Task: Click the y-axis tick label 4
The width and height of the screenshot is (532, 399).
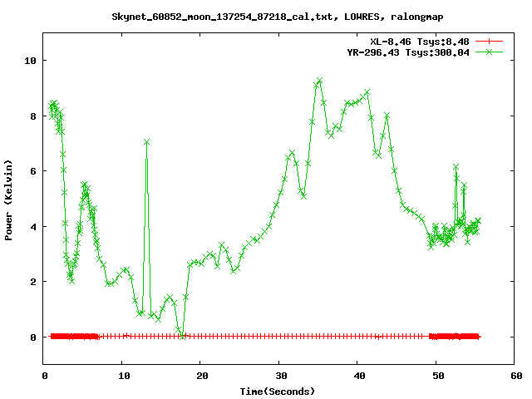Action: pyautogui.click(x=33, y=227)
